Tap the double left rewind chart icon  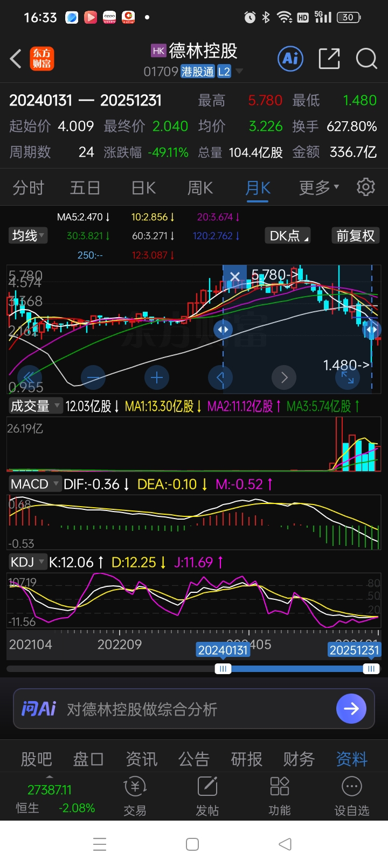tap(30, 377)
